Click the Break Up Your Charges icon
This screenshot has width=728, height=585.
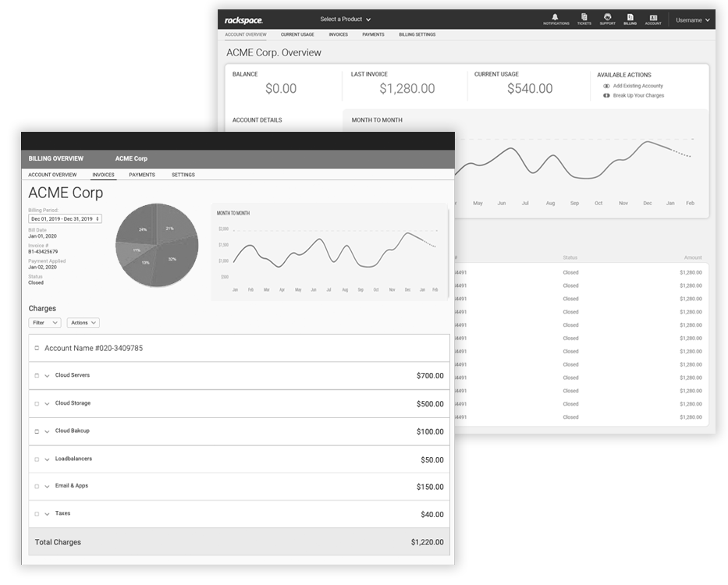606,96
